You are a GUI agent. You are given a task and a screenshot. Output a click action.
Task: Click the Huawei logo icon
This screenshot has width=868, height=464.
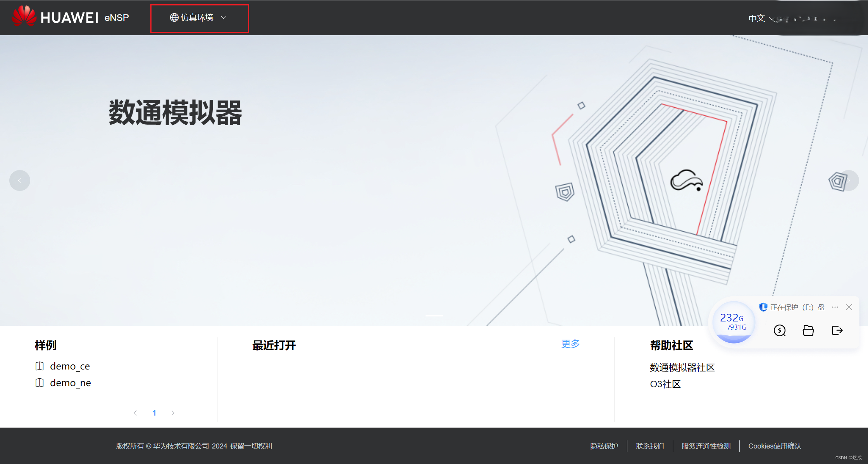(x=24, y=16)
